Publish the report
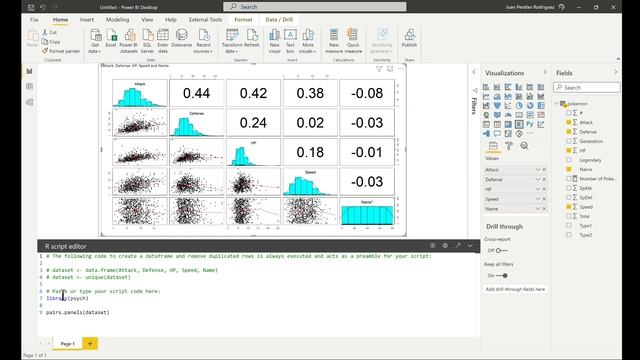Viewport: 640px width, 360px height. click(409, 38)
